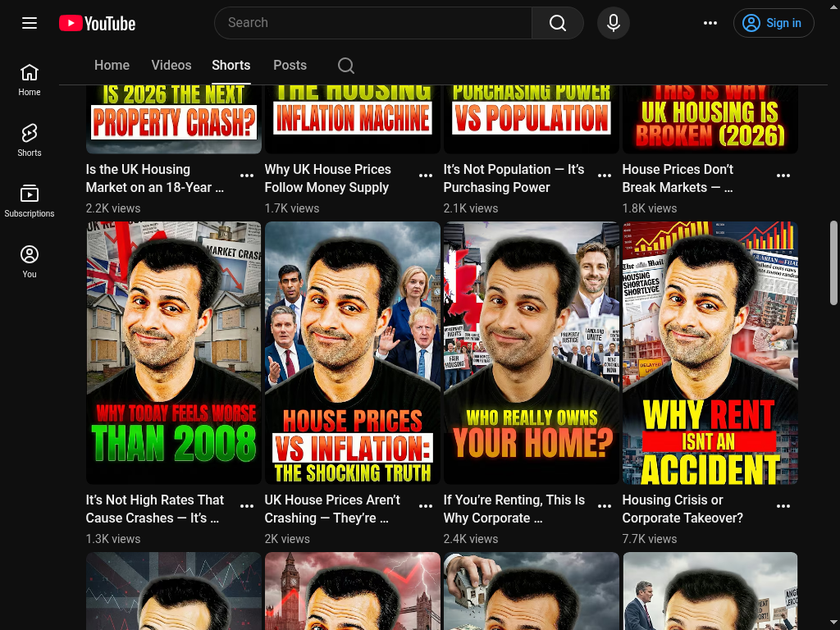The height and width of the screenshot is (630, 840).
Task: Open 'House Prices Don't Break Markets' title
Action: [678, 178]
